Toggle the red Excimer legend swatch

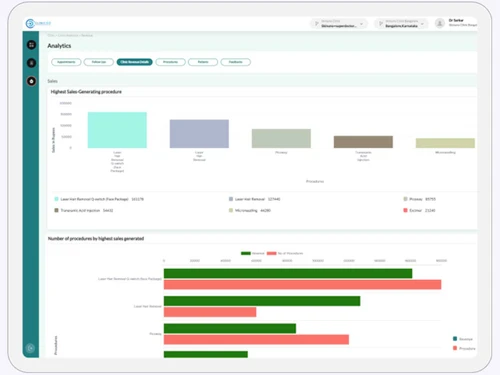405,210
